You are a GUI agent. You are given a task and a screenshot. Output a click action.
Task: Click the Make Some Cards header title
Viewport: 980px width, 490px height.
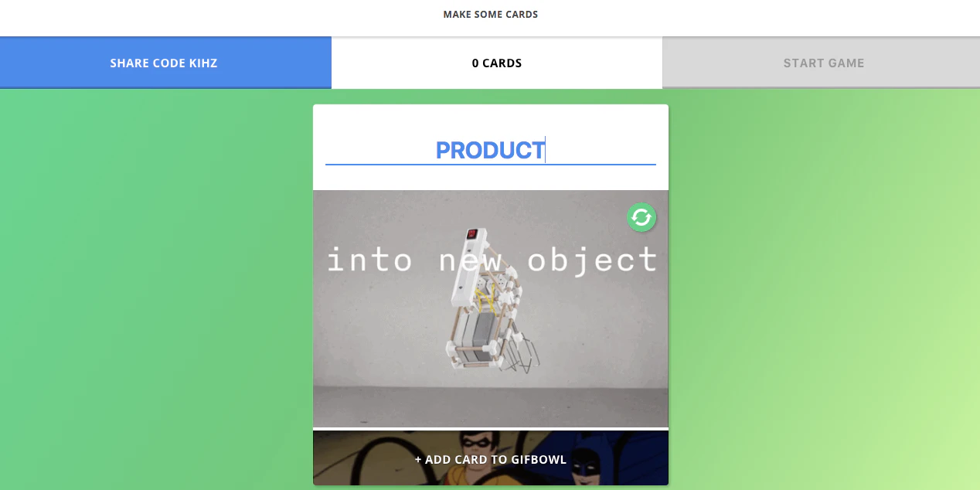coord(490,14)
